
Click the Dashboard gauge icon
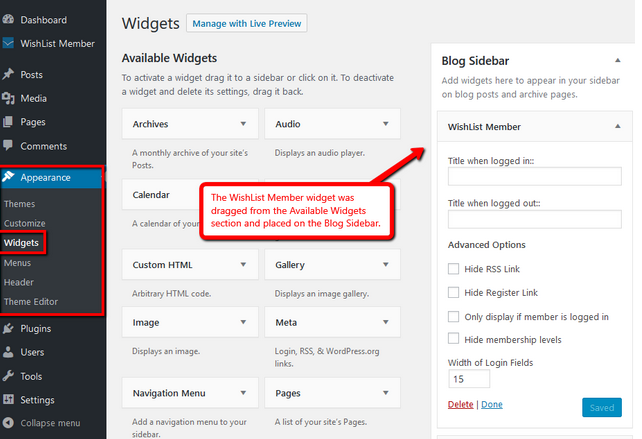pos(8,19)
